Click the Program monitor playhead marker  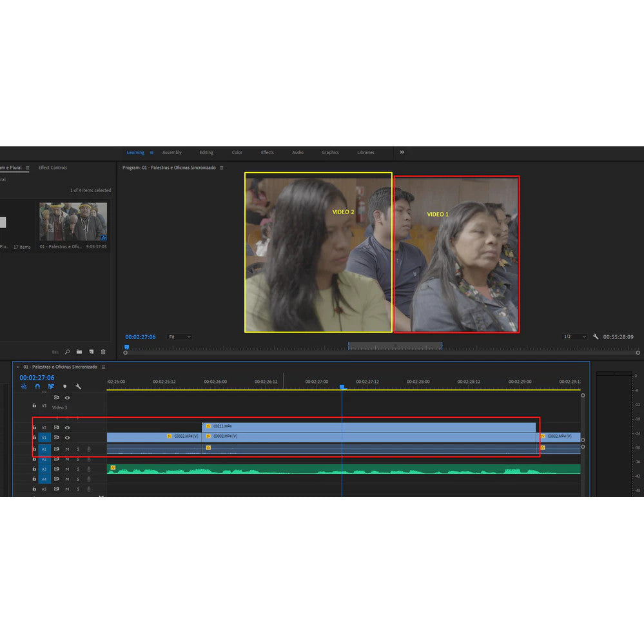[x=126, y=347]
